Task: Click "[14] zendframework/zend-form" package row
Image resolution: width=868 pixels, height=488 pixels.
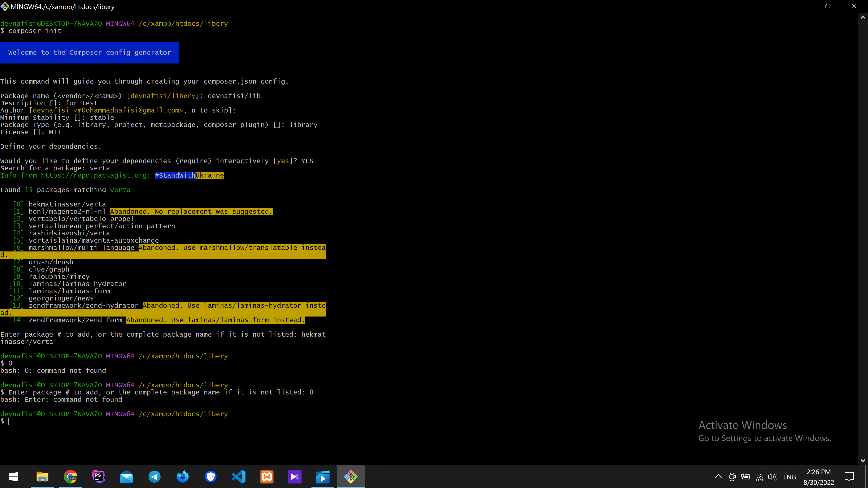Action: tap(65, 320)
